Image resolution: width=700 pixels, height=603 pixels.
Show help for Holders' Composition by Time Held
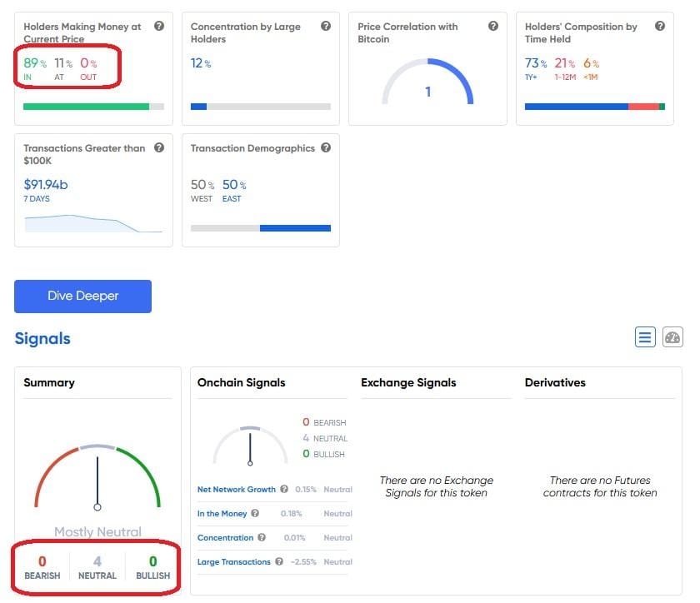tap(660, 27)
